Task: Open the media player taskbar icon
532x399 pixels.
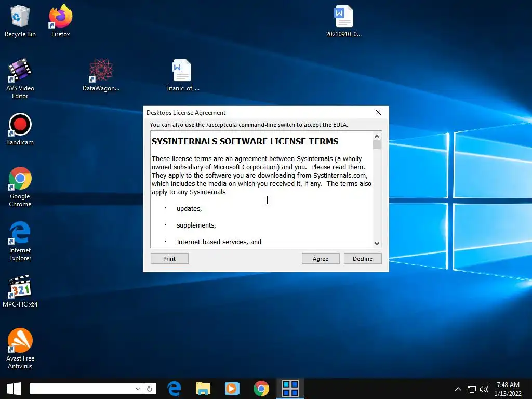Action: point(232,389)
